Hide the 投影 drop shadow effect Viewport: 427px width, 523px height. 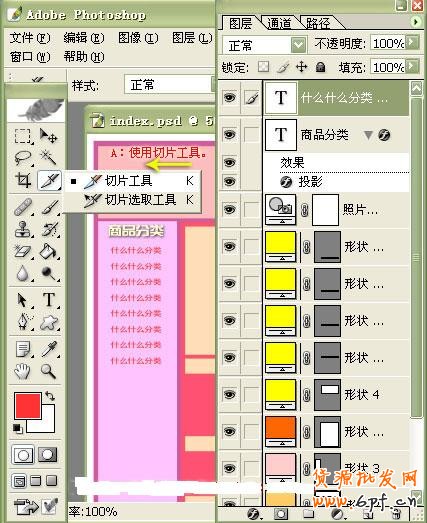click(x=229, y=182)
